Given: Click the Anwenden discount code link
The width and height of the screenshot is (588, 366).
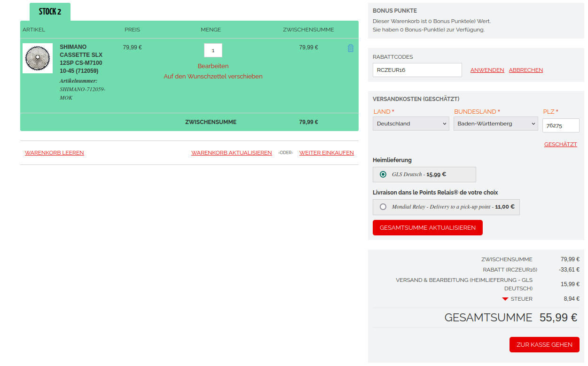Looking at the screenshot, I should [x=487, y=70].
